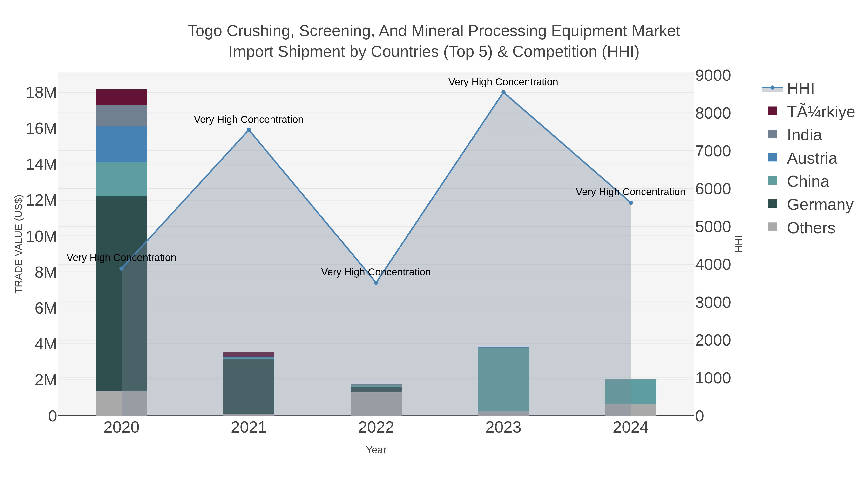Toggle the HHI legend entry
This screenshot has height=488, width=868.
pos(788,89)
